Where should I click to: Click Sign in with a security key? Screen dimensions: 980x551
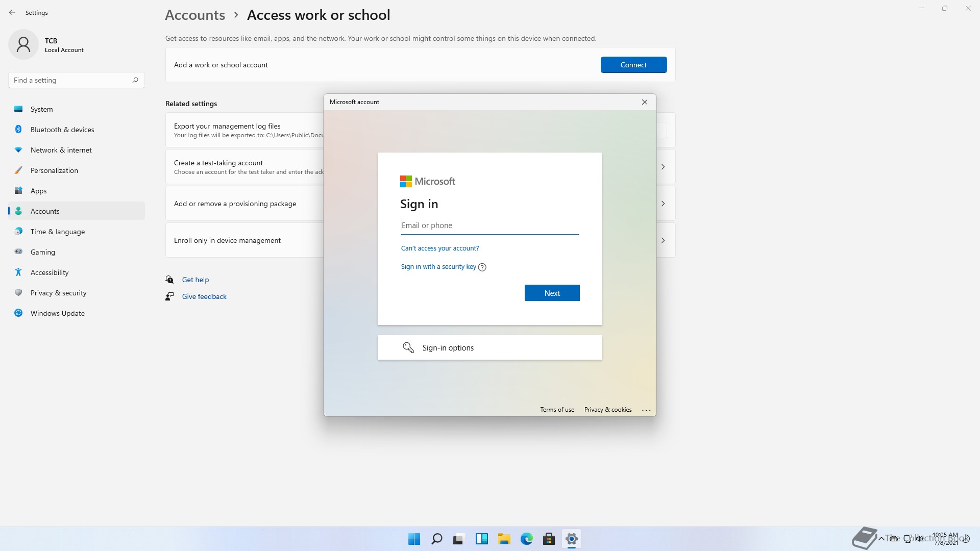[438, 267]
